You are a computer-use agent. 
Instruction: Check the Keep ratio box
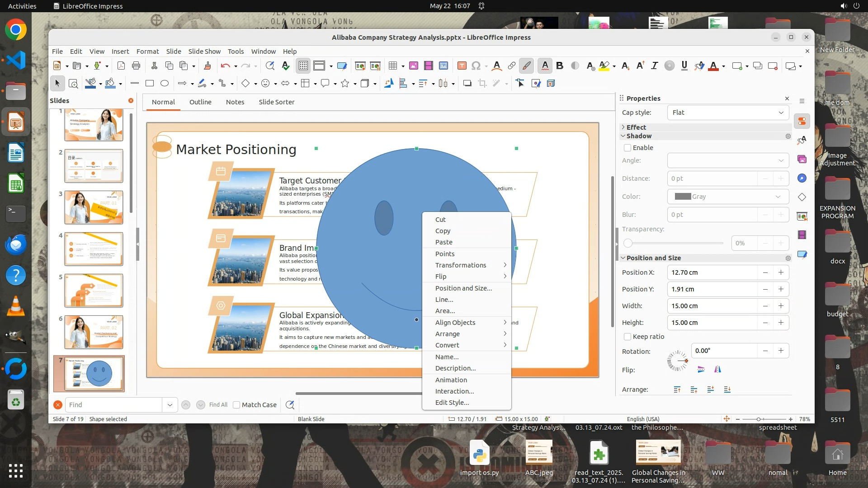[x=627, y=337]
